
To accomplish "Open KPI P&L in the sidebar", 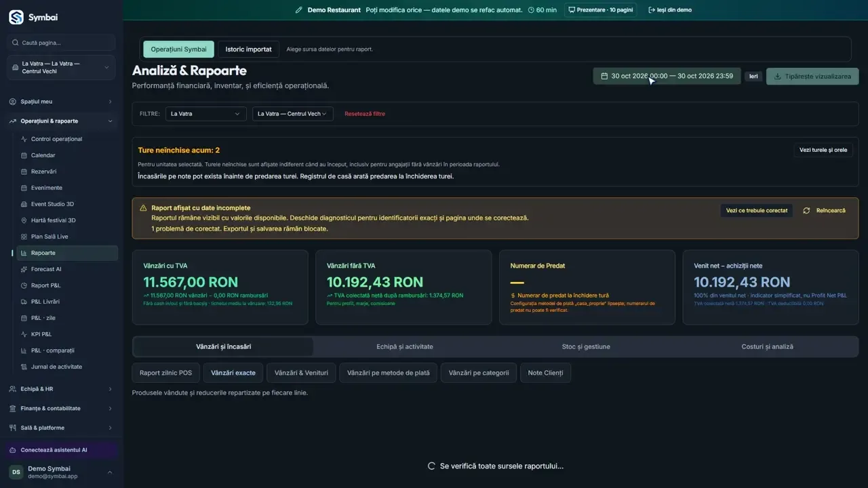I will click(66, 334).
